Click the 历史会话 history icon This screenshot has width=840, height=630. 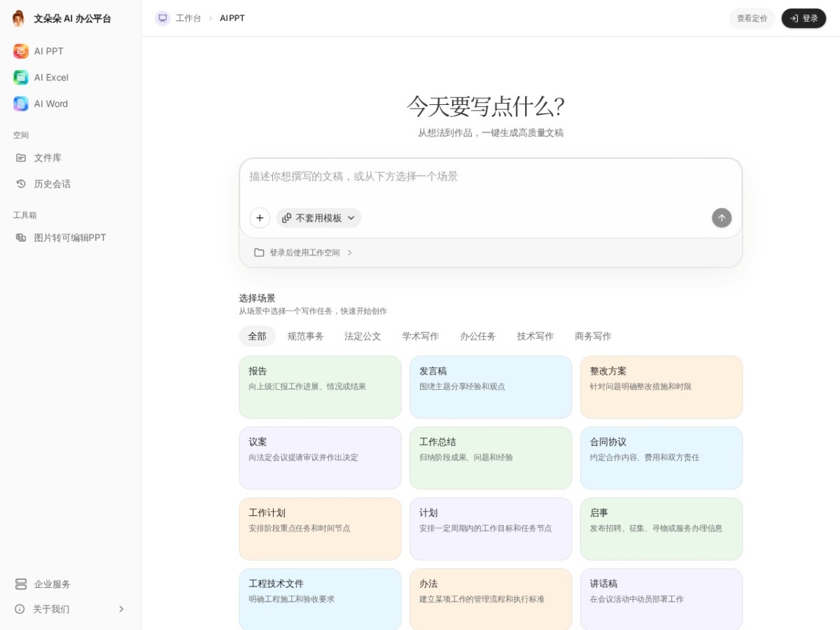[21, 183]
